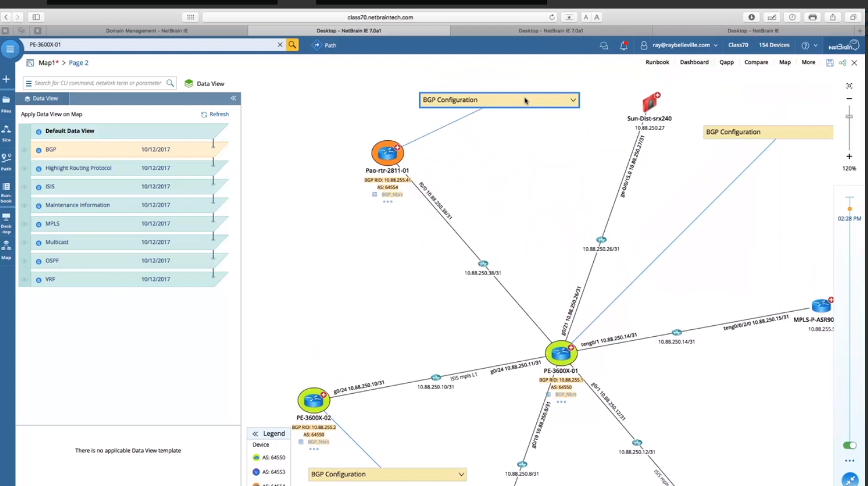Toggle visibility eye for Multicast row
Viewport: 868px width, 486px height.
(25, 242)
